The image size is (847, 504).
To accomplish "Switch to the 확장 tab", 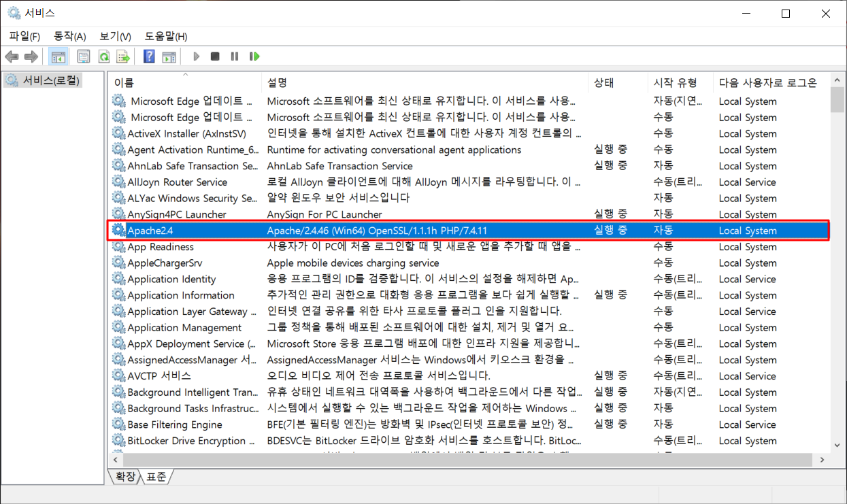I will 125,477.
